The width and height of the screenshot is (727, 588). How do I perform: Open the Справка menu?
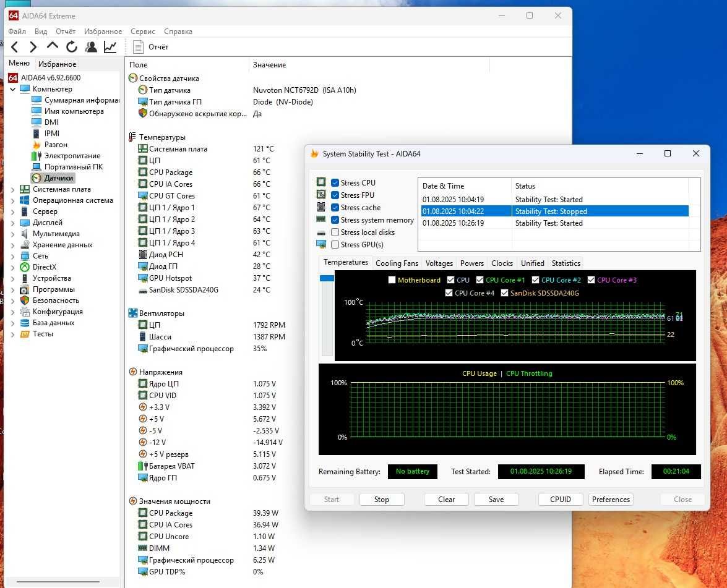click(x=178, y=32)
